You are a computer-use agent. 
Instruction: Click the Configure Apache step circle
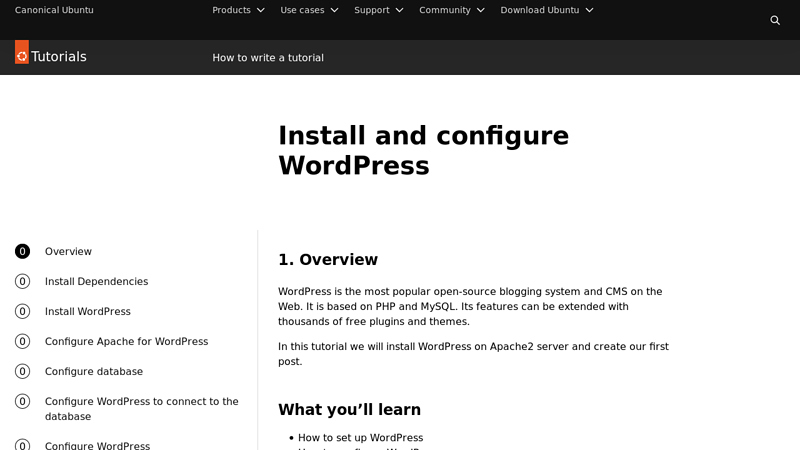tap(22, 341)
